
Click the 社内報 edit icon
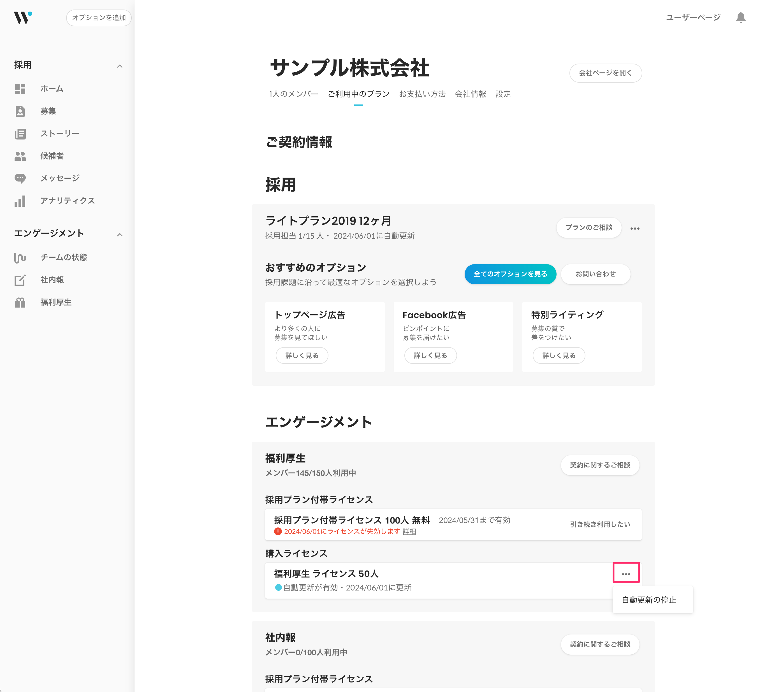tap(20, 280)
